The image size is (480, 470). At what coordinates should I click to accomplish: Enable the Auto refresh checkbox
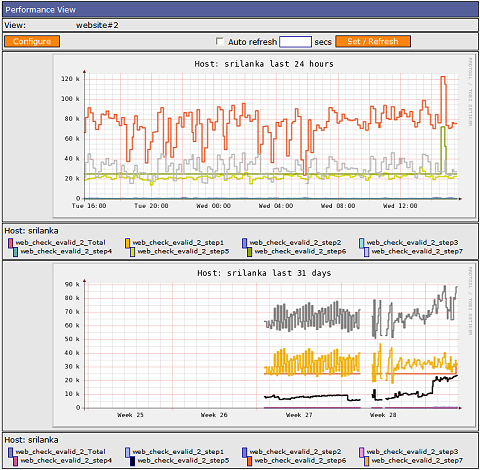(x=220, y=41)
